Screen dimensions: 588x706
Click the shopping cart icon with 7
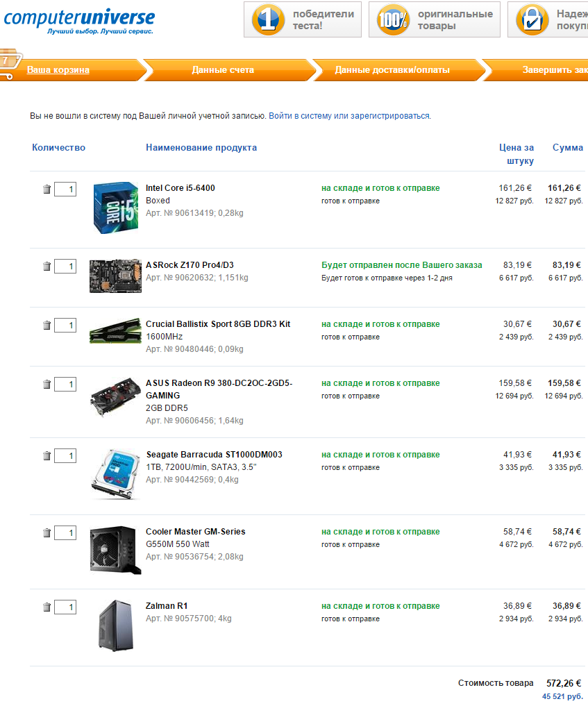[x=10, y=64]
